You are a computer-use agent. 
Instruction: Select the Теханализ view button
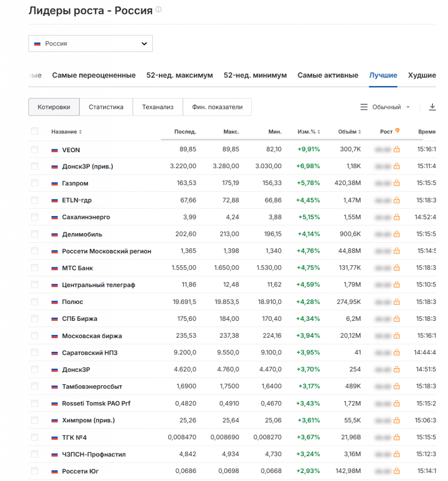[x=157, y=107]
